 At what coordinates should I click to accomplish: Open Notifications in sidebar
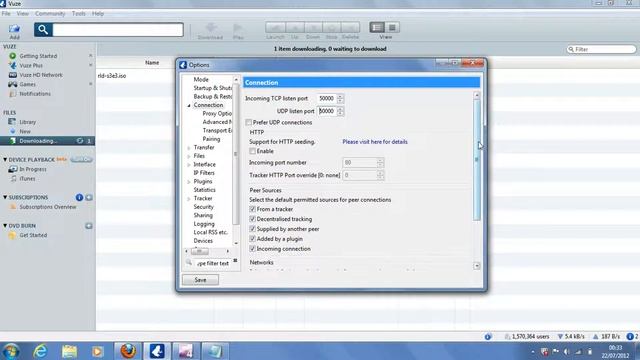click(x=35, y=93)
